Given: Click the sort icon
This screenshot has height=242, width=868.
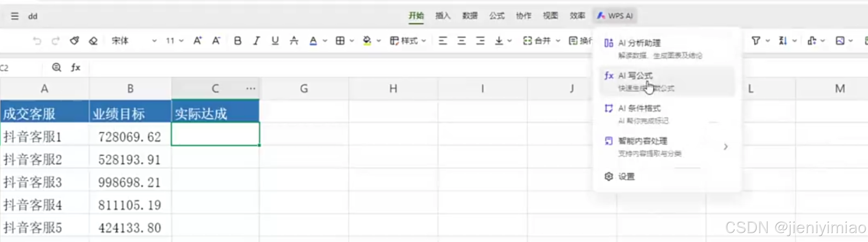Looking at the screenshot, I should 783,41.
